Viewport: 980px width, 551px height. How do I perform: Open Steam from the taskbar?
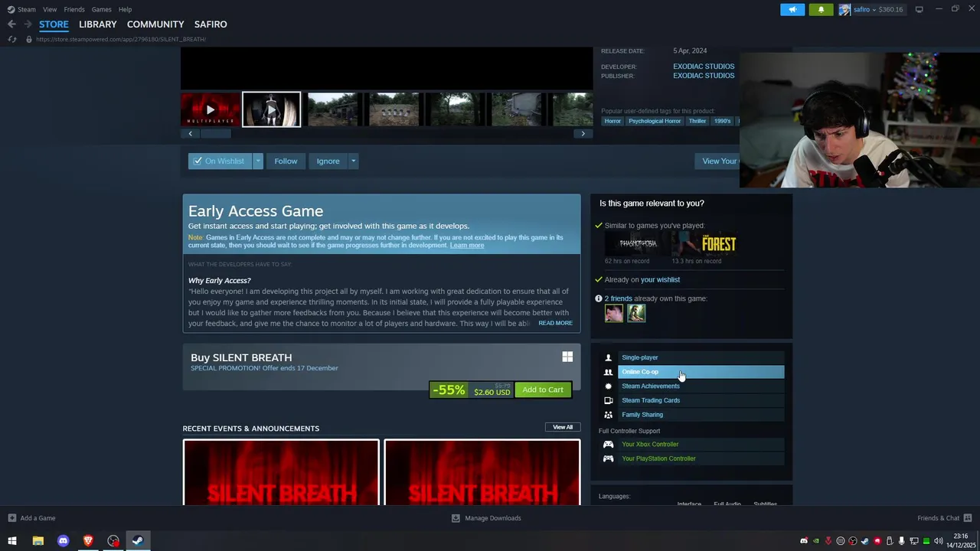138,541
